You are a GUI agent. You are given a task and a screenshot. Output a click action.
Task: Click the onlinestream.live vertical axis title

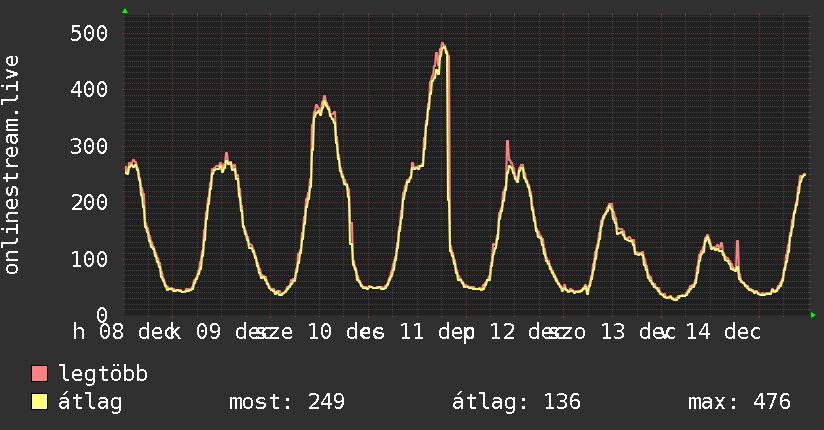pos(11,165)
